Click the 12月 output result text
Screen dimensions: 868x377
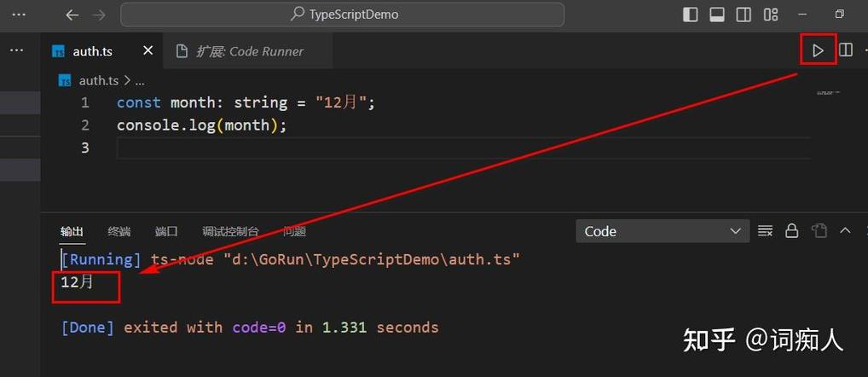(77, 283)
